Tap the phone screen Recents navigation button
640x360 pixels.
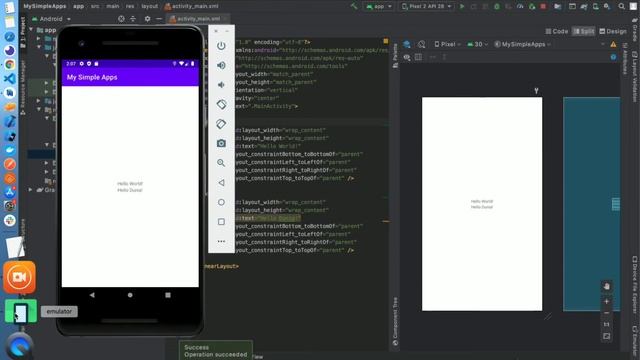pyautogui.click(x=168, y=295)
